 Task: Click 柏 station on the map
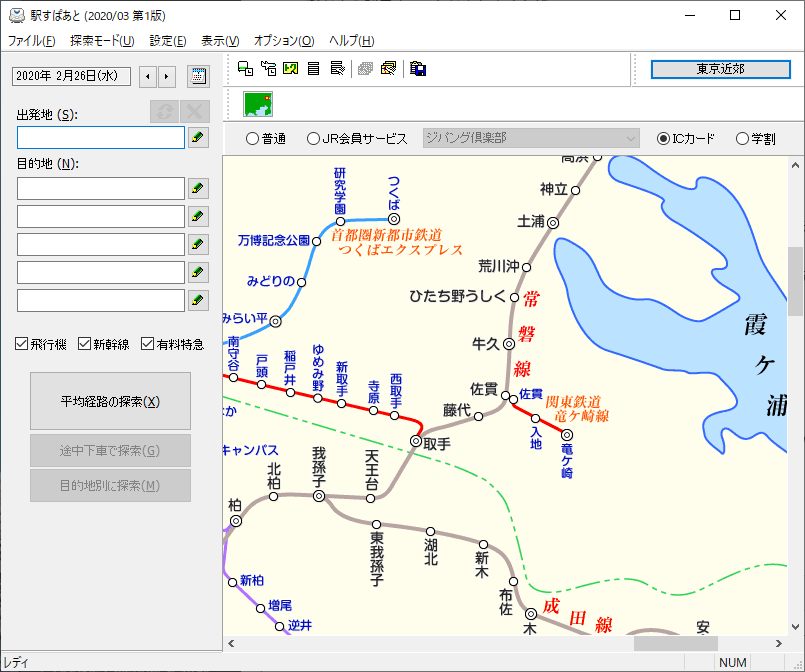click(x=236, y=521)
